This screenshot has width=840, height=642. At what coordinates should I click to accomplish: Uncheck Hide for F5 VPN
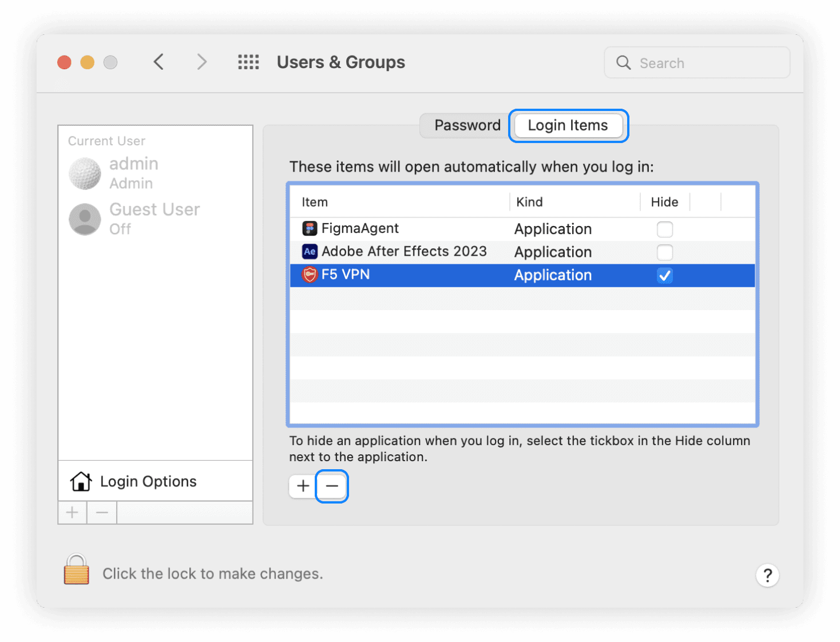(x=664, y=276)
